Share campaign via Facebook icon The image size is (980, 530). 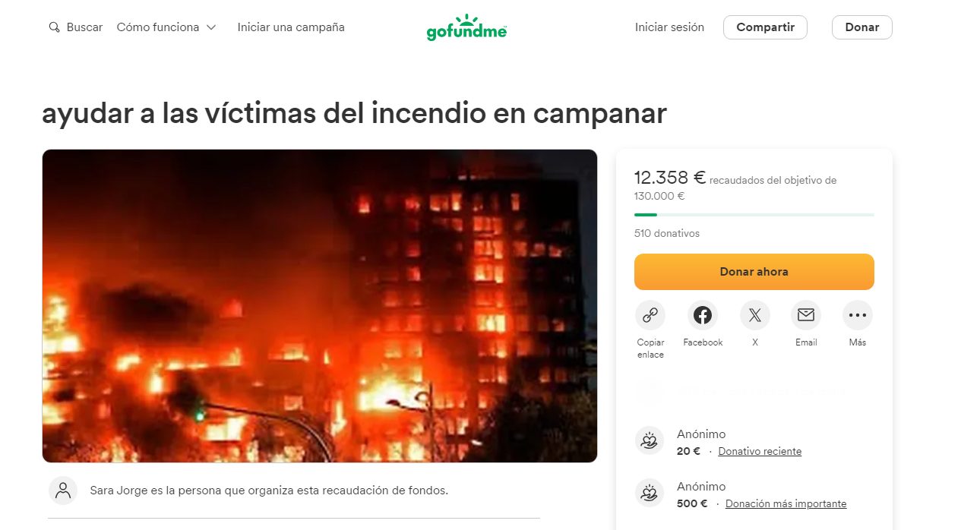tap(703, 315)
